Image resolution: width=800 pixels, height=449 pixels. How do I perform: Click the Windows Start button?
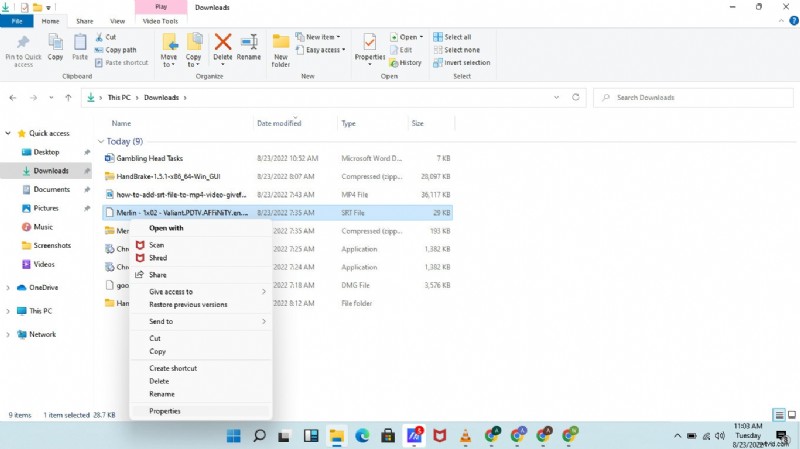coord(233,435)
